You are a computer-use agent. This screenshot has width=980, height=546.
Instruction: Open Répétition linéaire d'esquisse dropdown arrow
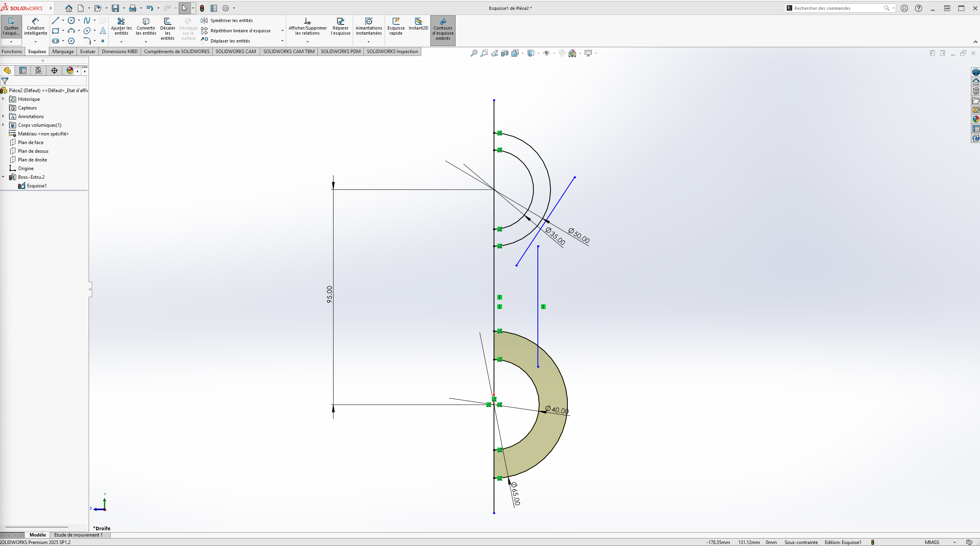pos(282,31)
